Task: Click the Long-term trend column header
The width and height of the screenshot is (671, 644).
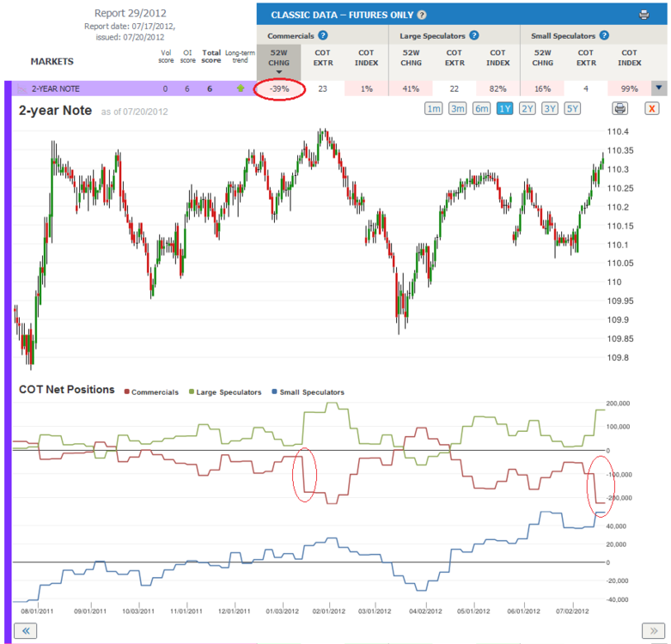Action: pyautogui.click(x=240, y=57)
